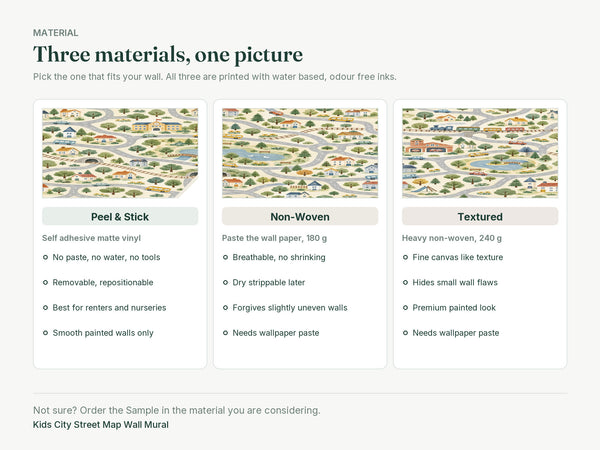Viewport: 600px width, 450px height.
Task: Click bullet icon beside 'Fine canvas like texture'
Action: click(405, 257)
